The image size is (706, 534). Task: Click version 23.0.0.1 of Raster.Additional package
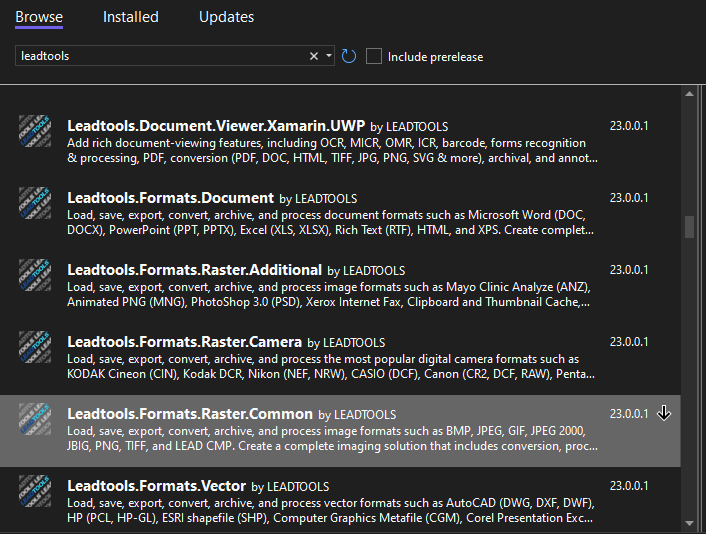pos(629,270)
